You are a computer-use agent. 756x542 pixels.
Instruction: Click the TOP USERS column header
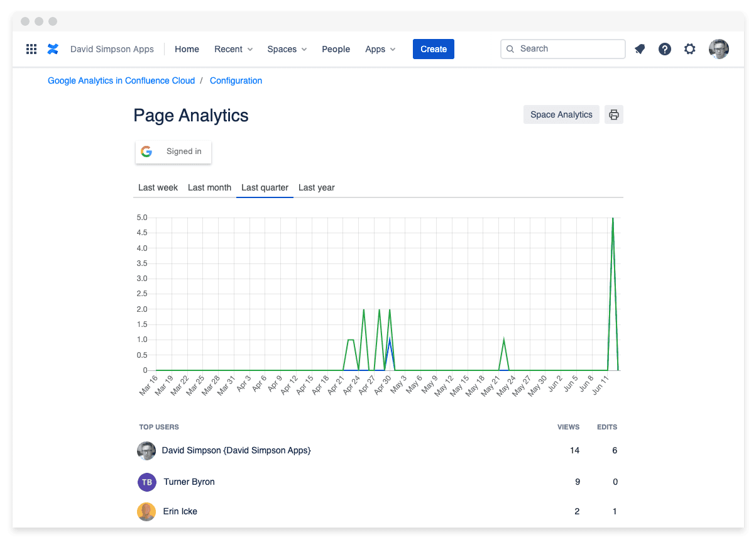coord(159,427)
